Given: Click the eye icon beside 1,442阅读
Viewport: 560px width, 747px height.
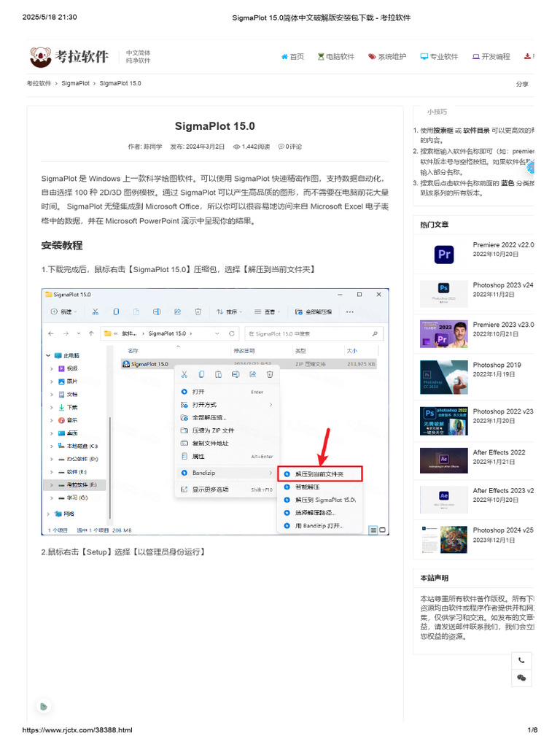Looking at the screenshot, I should pos(236,147).
